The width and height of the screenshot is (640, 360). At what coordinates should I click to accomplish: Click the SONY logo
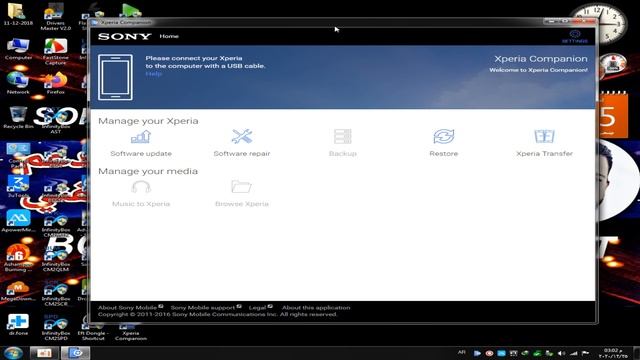124,36
